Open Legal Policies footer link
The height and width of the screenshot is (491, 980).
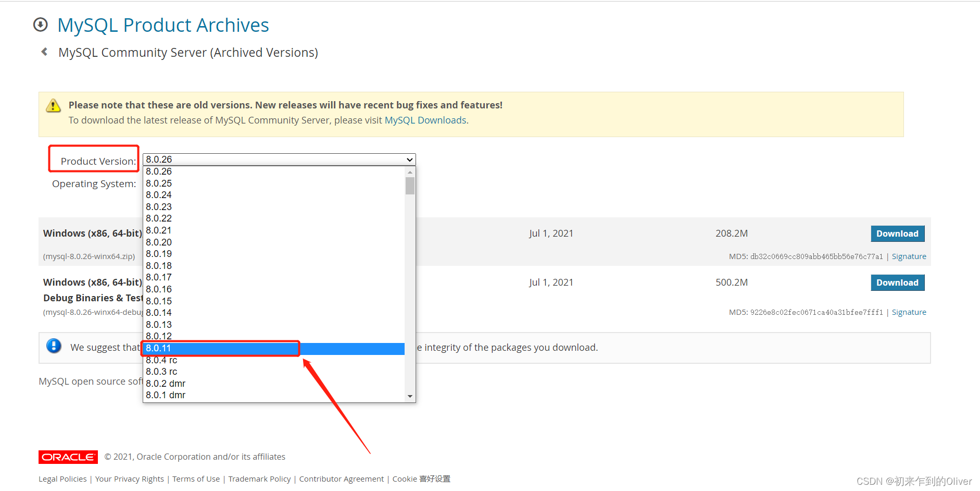(x=62, y=479)
